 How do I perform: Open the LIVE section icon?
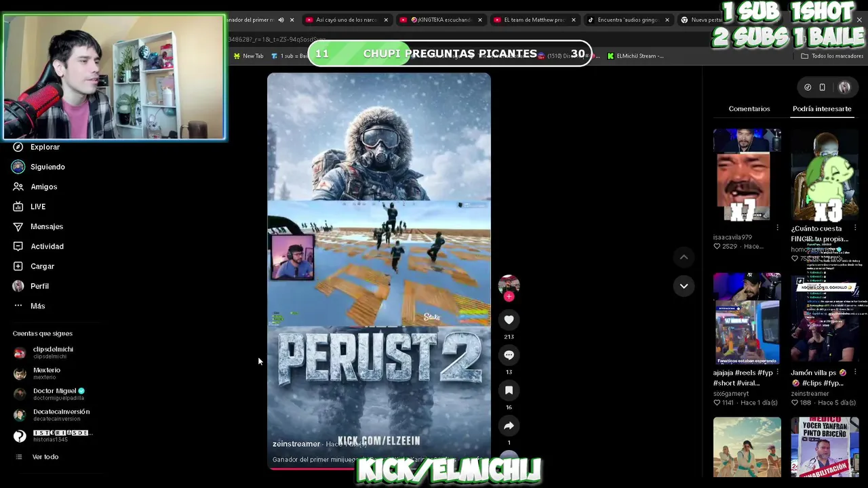(18, 207)
